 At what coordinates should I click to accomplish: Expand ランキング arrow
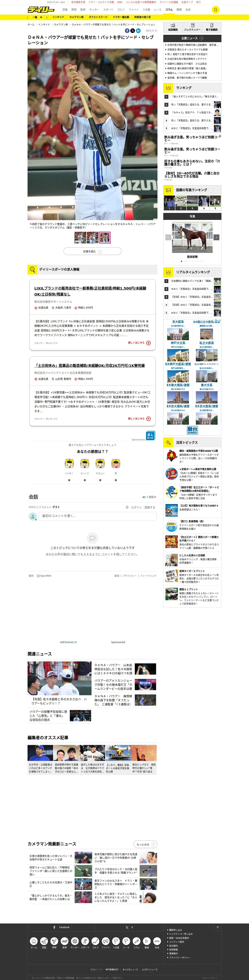coord(195,88)
